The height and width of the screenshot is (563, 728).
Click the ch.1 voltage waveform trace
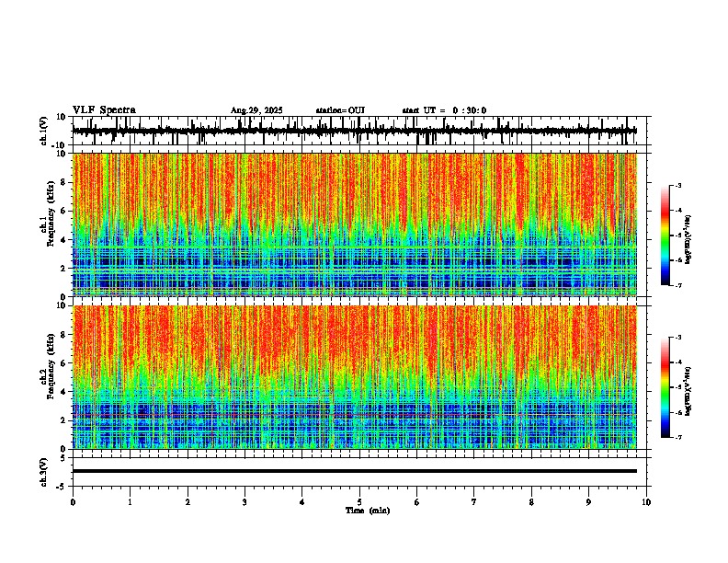click(x=354, y=131)
